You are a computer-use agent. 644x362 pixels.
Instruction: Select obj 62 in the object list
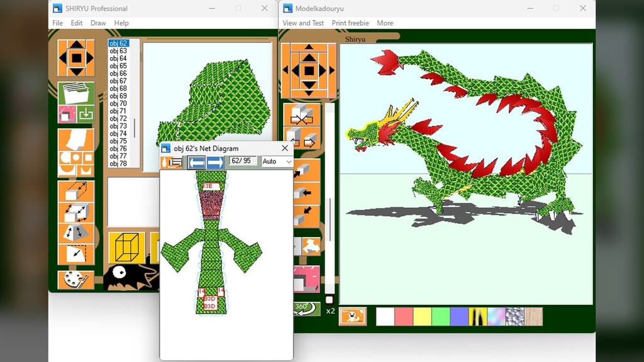[119, 43]
